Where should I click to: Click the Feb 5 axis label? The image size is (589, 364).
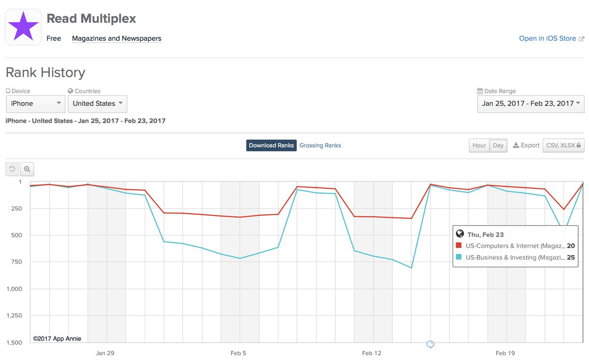pos(238,353)
